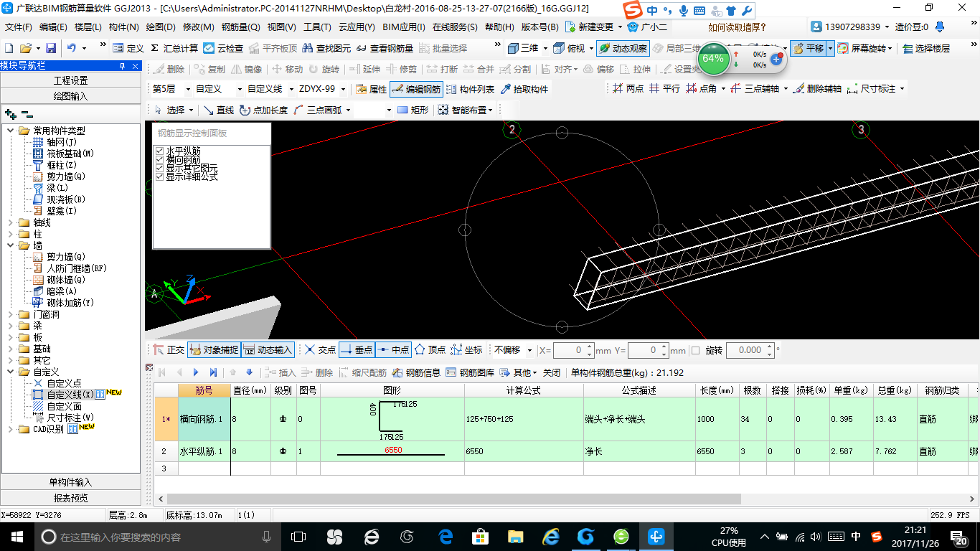Click 删除 delete tool in edit toolbar
Image resolution: width=980 pixels, height=551 pixels.
(x=169, y=69)
